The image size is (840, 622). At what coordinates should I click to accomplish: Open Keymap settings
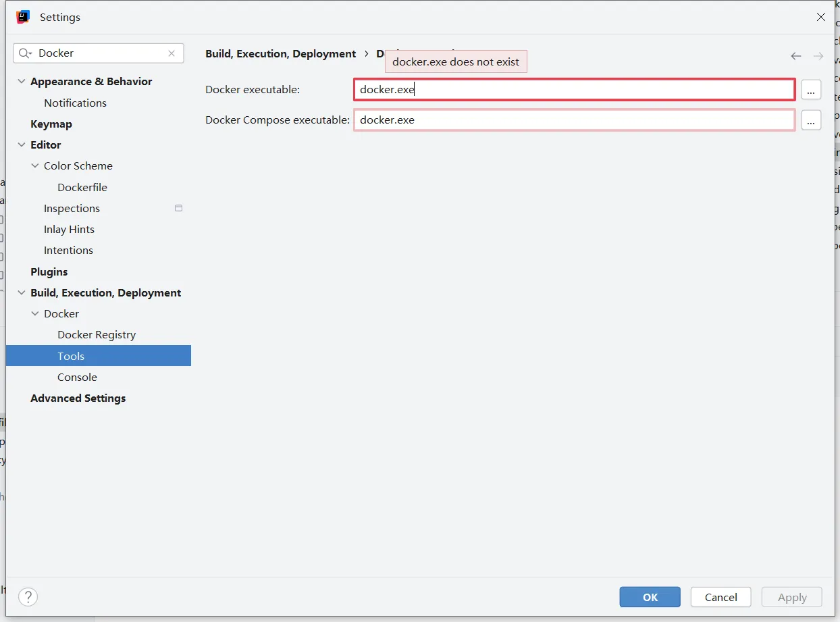(51, 124)
